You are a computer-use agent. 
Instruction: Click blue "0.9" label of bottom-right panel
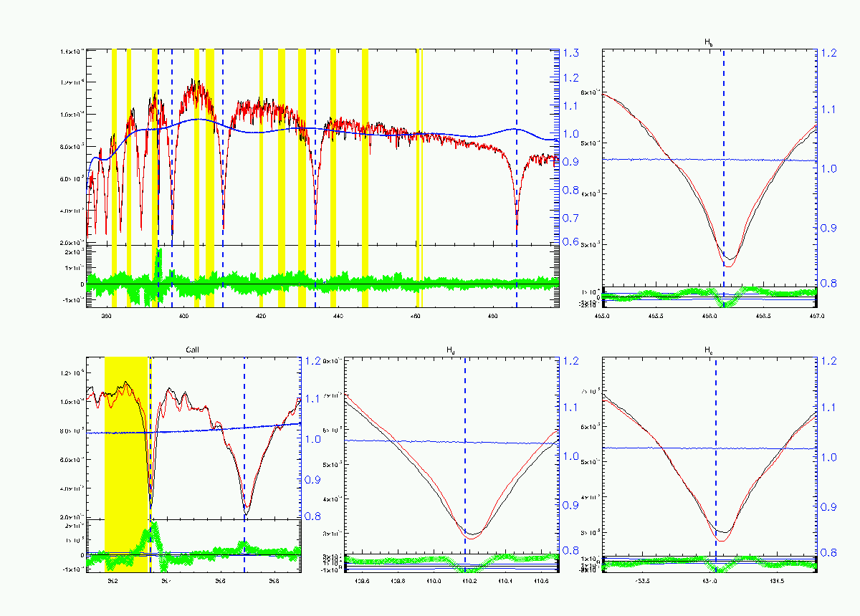point(828,506)
